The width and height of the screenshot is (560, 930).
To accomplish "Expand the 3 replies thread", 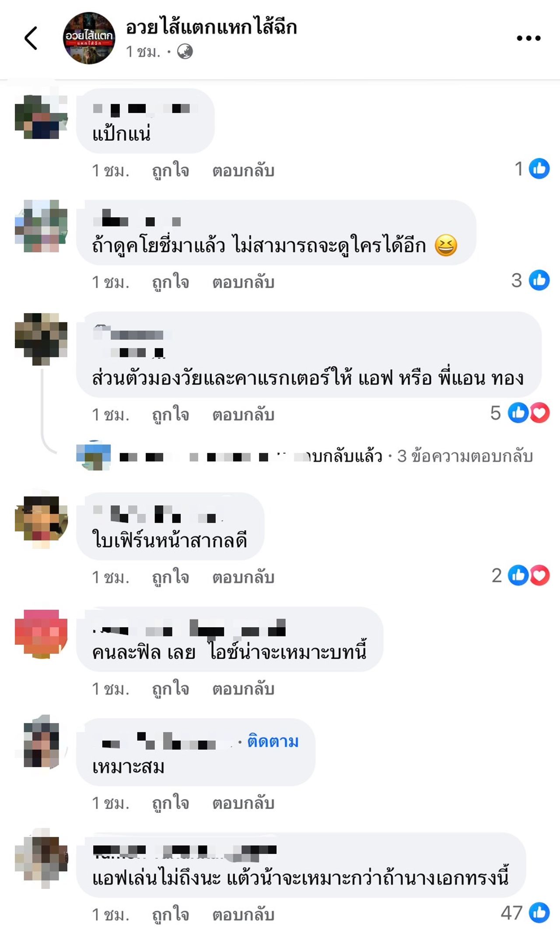I will coord(465,456).
